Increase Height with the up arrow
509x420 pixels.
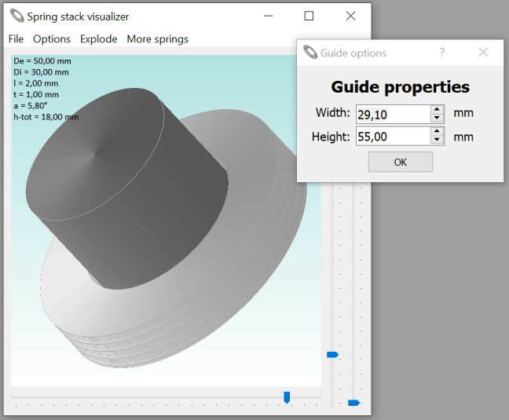437,132
